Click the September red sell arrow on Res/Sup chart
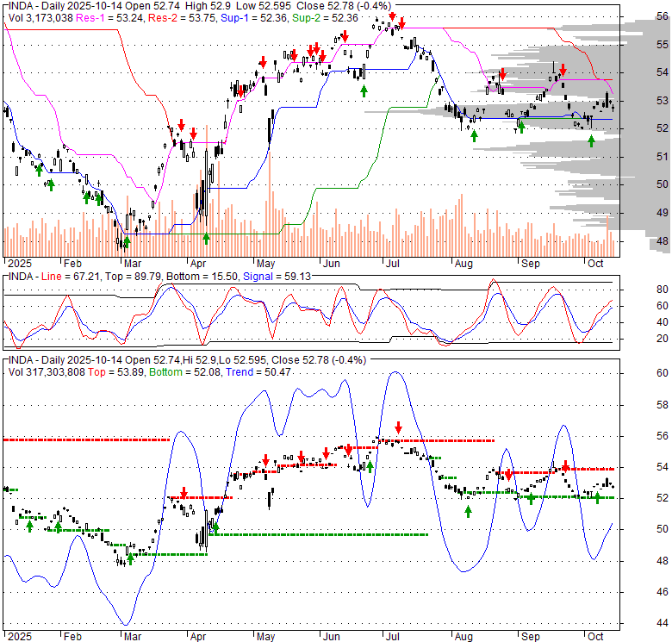The image size is (672, 642). (563, 70)
